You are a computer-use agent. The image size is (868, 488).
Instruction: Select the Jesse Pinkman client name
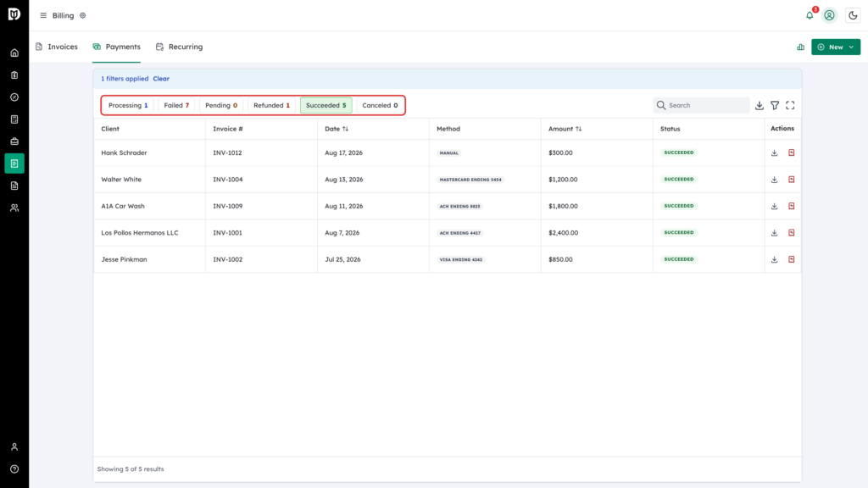[x=124, y=259]
